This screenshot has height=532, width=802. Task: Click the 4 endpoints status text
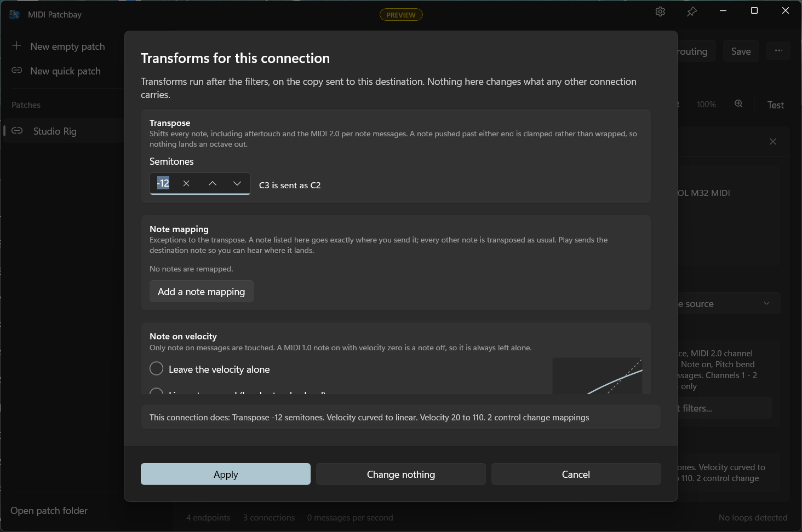[x=208, y=518]
